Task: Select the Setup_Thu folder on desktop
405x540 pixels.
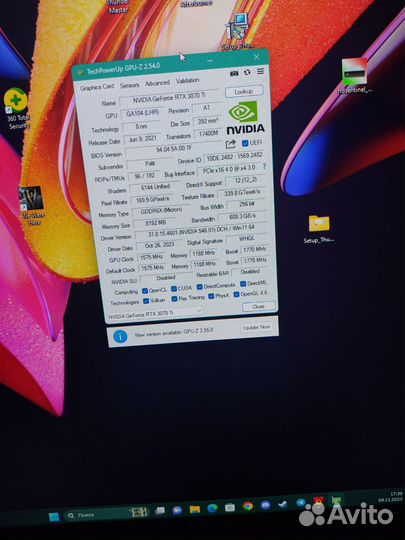Action: (319, 229)
